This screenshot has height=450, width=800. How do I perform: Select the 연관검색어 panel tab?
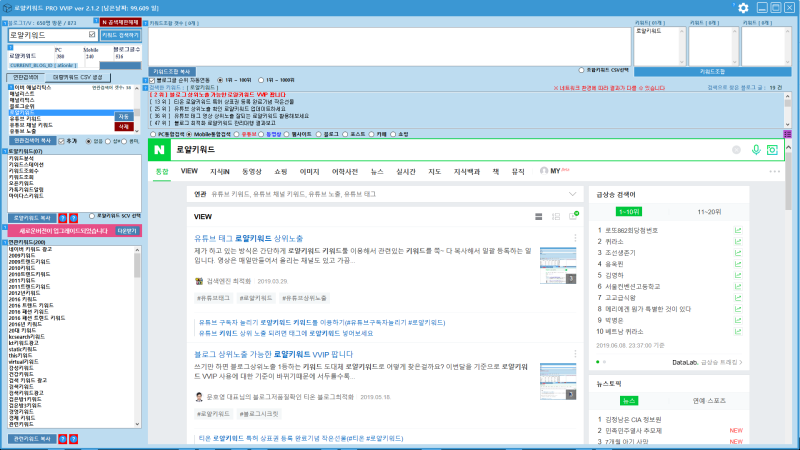(26, 78)
